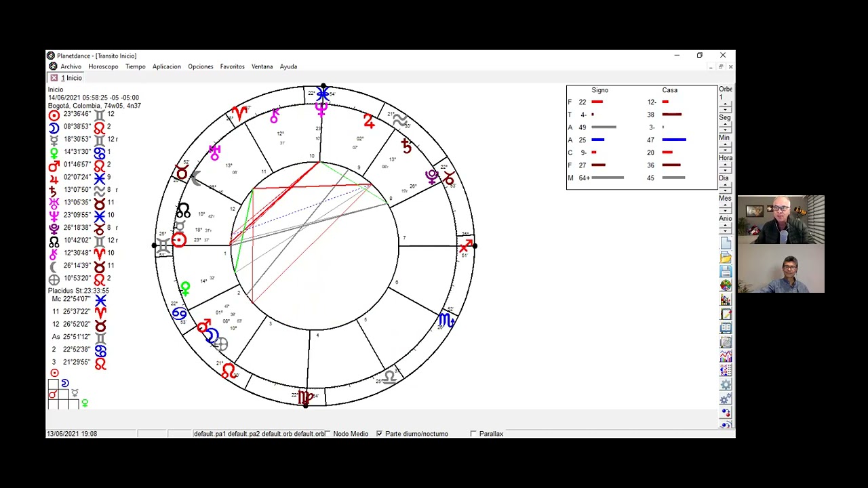Open the Opciones menu
The width and height of the screenshot is (868, 488).
[x=201, y=66]
